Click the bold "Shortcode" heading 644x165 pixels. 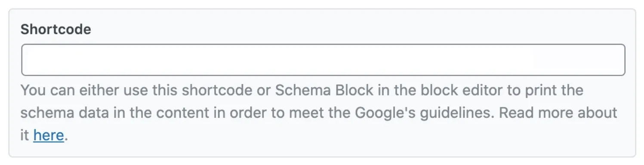tap(56, 29)
